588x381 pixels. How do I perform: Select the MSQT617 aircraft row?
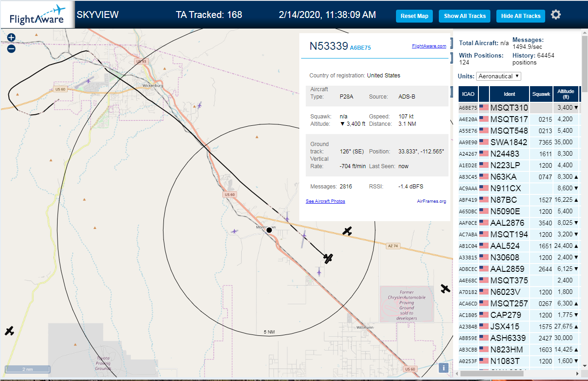pyautogui.click(x=519, y=119)
